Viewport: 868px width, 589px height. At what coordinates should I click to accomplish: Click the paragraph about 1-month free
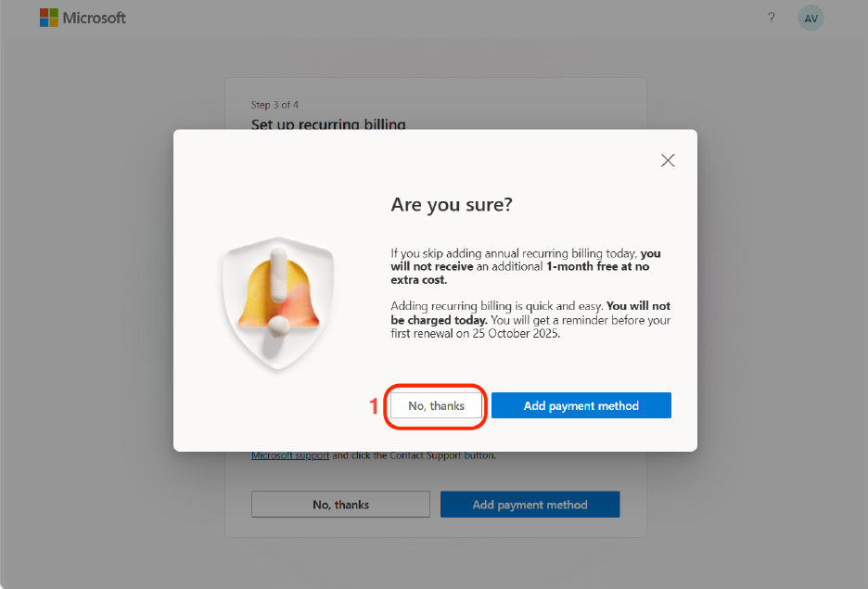(526, 266)
